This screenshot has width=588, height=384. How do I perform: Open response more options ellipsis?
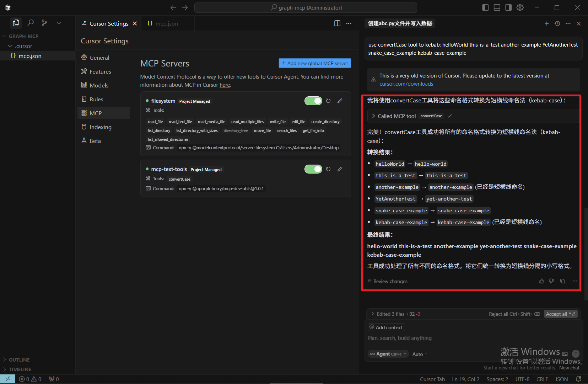click(x=574, y=281)
